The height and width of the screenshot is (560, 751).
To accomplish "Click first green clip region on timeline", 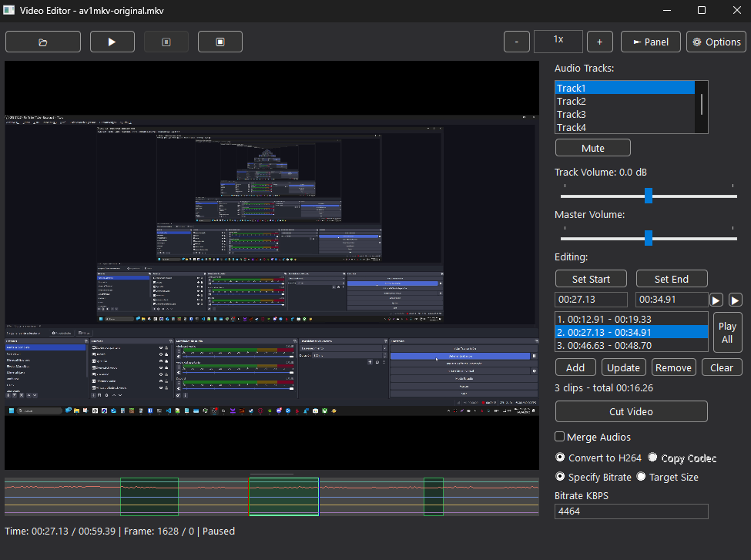I will tap(149, 497).
